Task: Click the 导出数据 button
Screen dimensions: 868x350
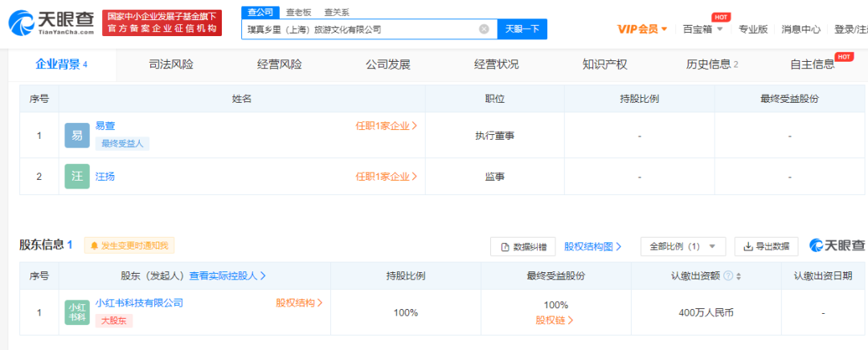Action: (766, 246)
